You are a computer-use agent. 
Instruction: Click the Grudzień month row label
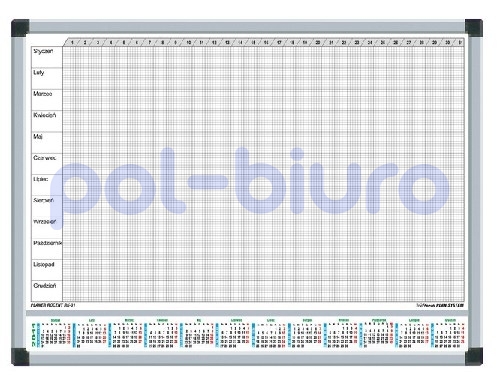pos(45,286)
